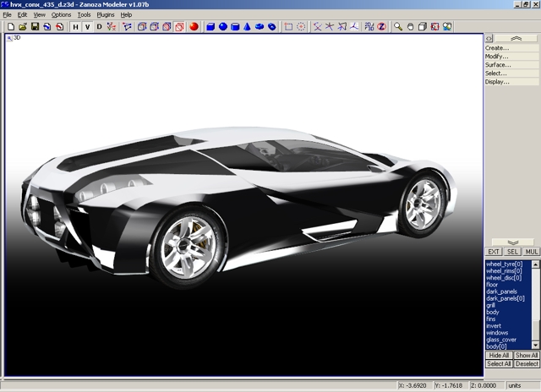The height and width of the screenshot is (392, 541).
Task: Click the object list scroll down arrow
Action: coord(535,345)
